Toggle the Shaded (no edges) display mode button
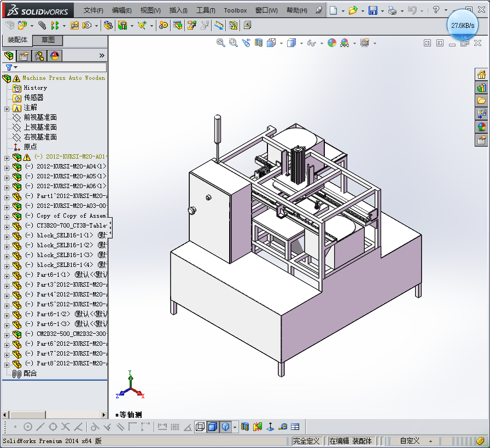 click(226, 427)
